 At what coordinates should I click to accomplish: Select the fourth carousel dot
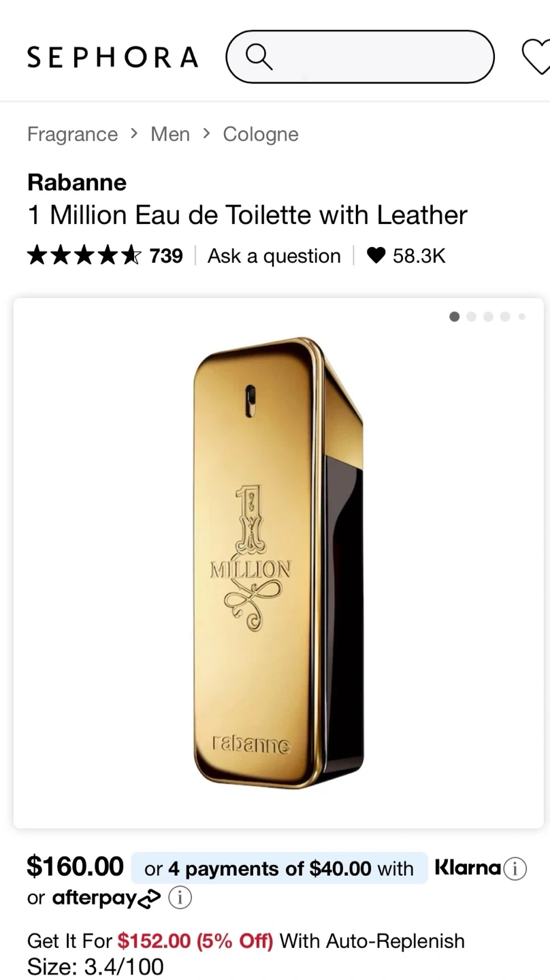tap(505, 316)
